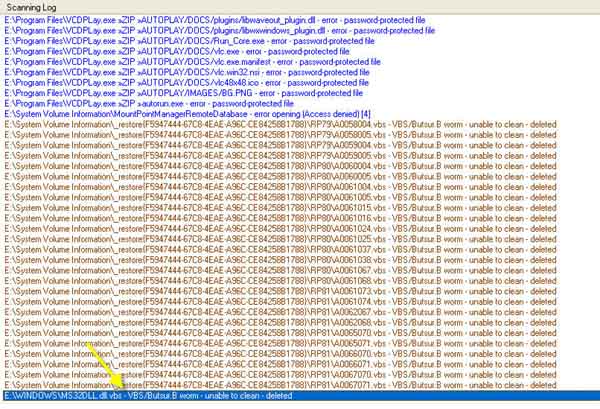Select the RP80\A0061016.vbs worm log row
This screenshot has width=600, height=409.
coord(280,218)
